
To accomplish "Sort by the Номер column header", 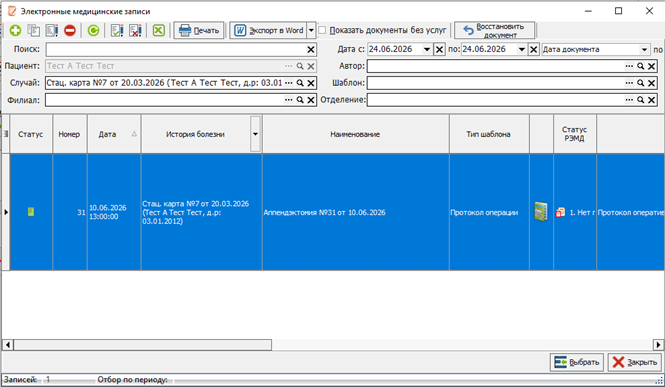I will click(70, 134).
